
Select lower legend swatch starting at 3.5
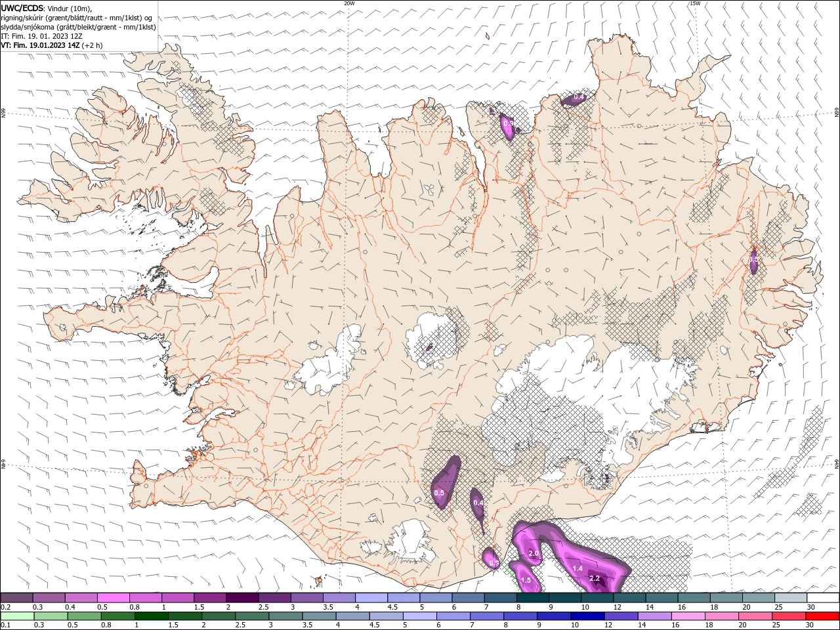click(318, 616)
